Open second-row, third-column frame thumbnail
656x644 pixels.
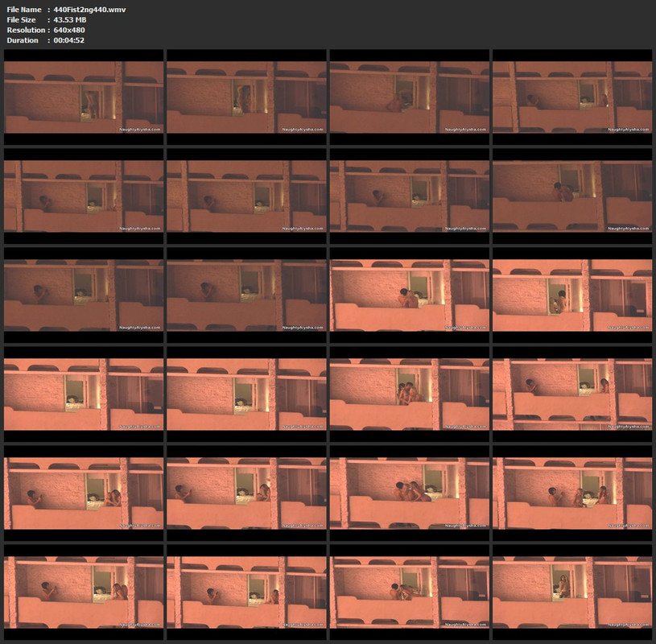pos(410,196)
